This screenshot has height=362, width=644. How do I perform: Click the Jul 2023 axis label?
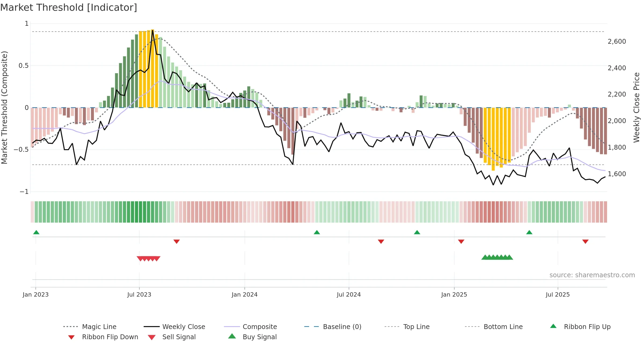(139, 295)
